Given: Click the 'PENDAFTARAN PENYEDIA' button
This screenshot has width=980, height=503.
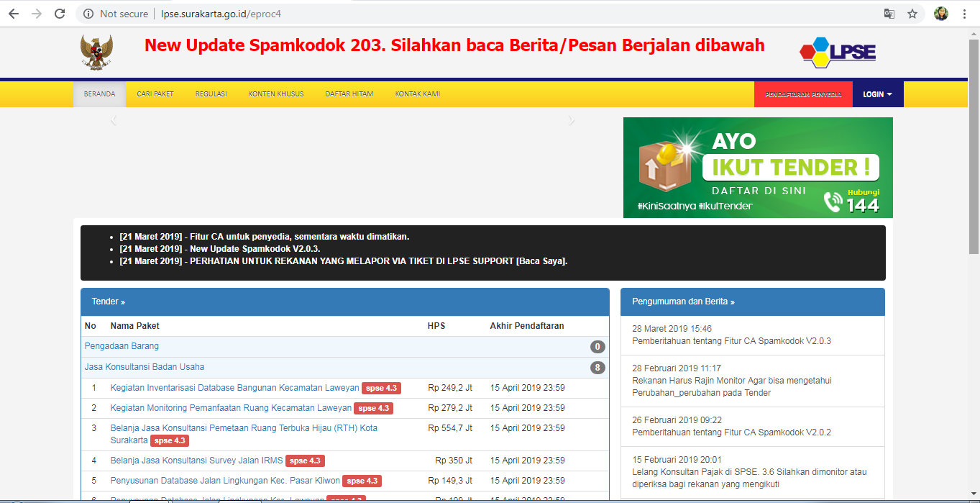Looking at the screenshot, I should click(x=803, y=94).
